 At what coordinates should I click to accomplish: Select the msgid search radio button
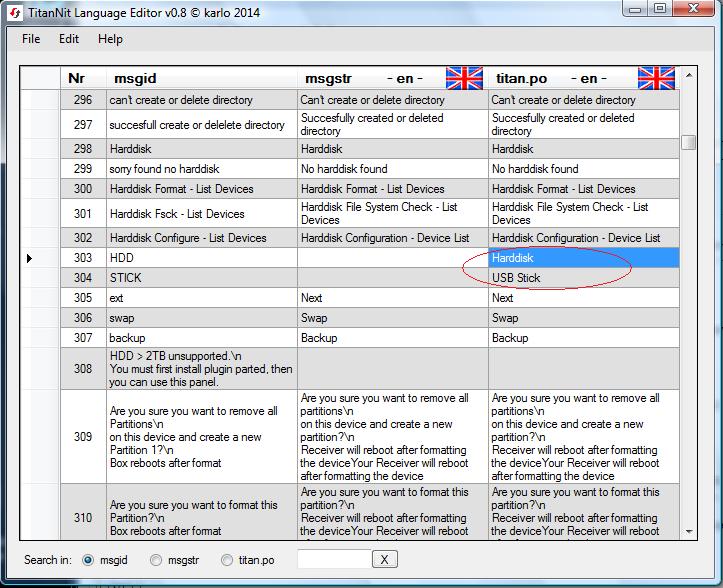click(89, 560)
